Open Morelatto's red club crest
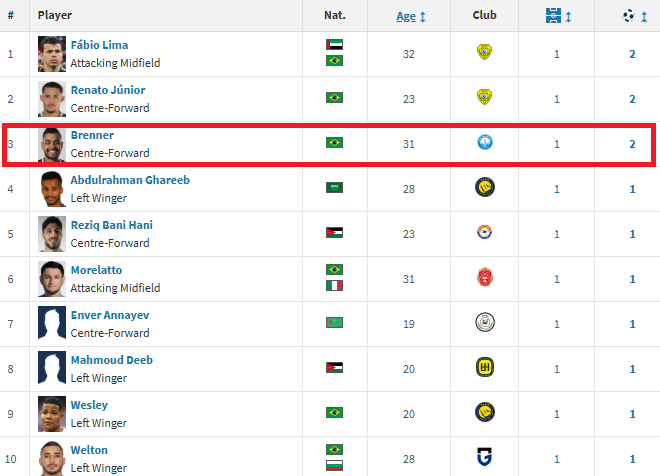This screenshot has height=476, width=660. 484,277
